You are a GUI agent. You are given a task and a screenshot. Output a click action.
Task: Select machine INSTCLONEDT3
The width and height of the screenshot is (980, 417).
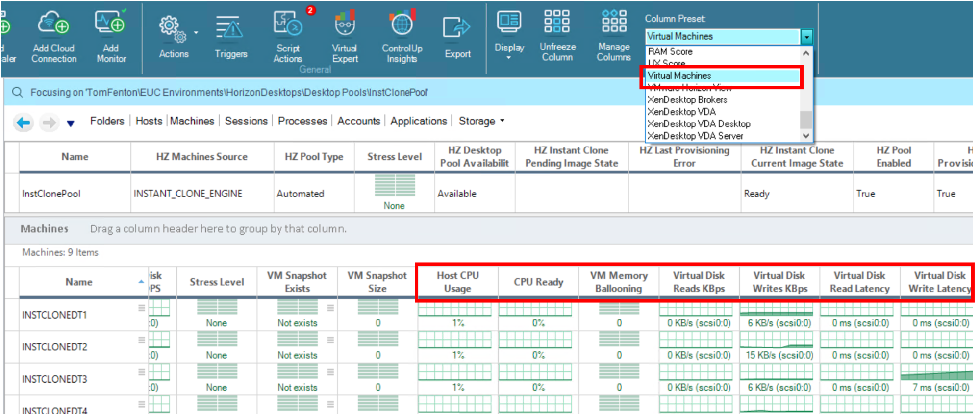pos(54,379)
